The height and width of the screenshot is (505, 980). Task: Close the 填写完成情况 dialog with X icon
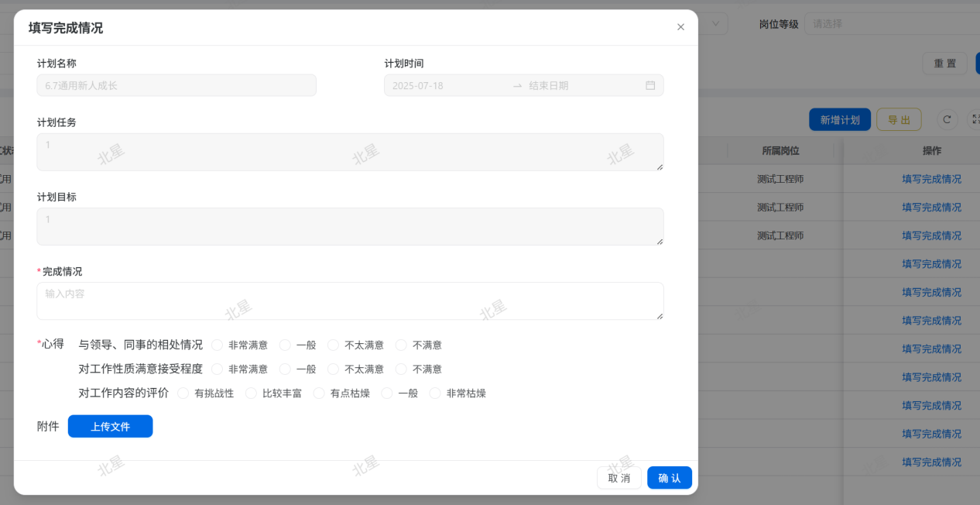[x=680, y=27]
